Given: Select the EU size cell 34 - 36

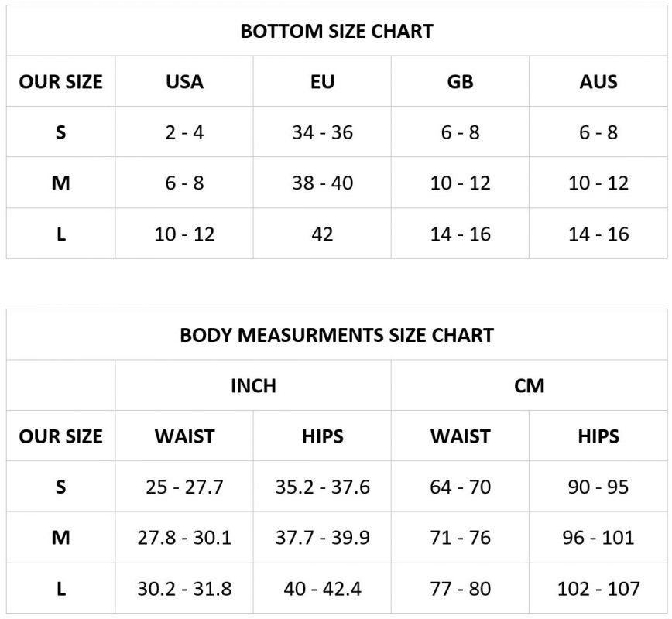Looking at the screenshot, I should pos(322,132).
